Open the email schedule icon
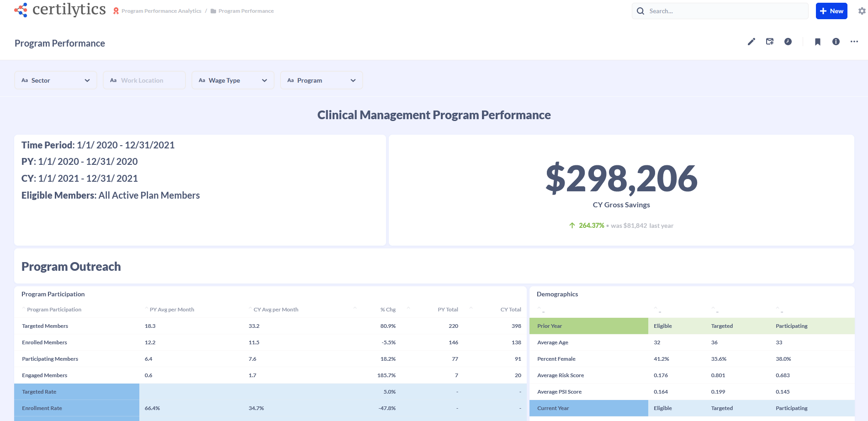The height and width of the screenshot is (421, 868). (x=770, y=42)
